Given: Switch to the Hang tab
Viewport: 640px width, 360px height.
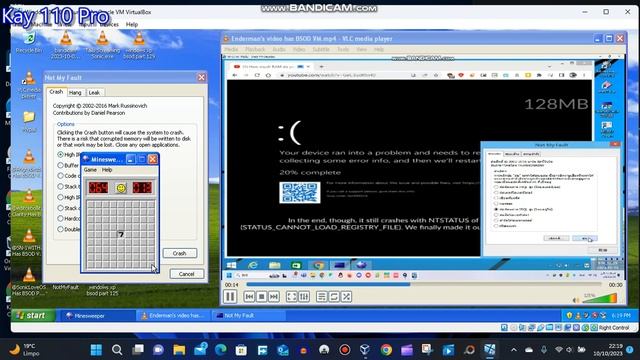Looking at the screenshot, I should coord(75,93).
